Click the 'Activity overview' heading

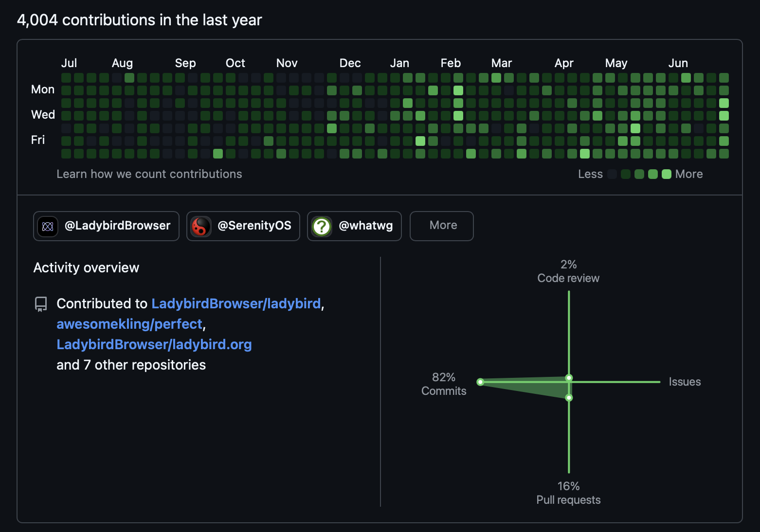coord(86,267)
